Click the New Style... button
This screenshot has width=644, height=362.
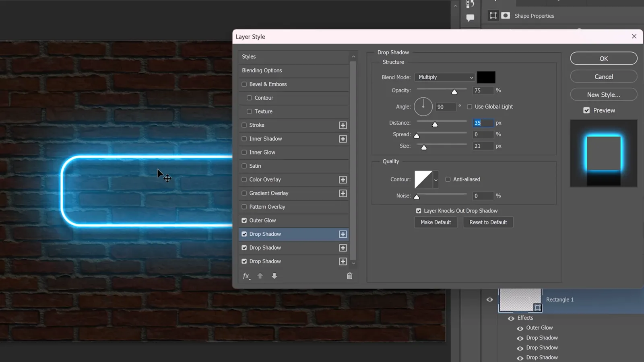pyautogui.click(x=603, y=95)
